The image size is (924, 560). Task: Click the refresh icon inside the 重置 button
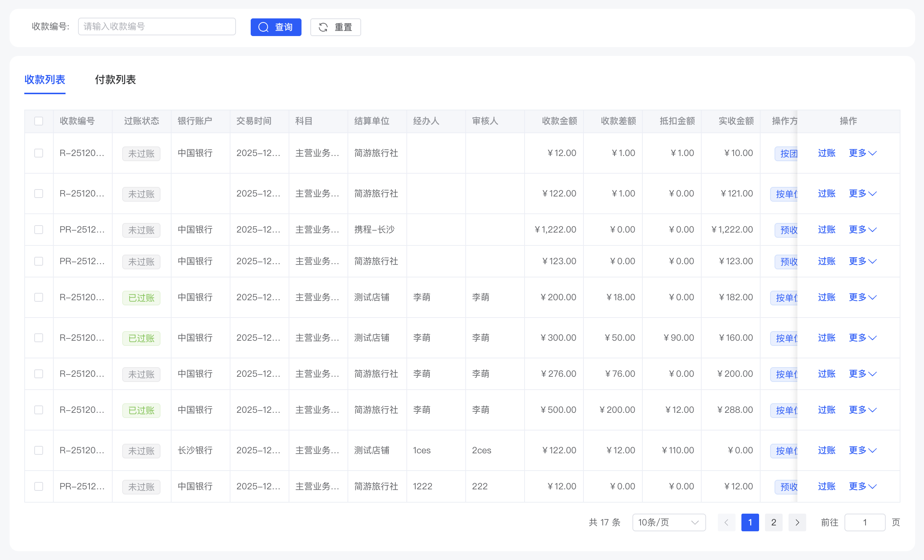tap(324, 27)
